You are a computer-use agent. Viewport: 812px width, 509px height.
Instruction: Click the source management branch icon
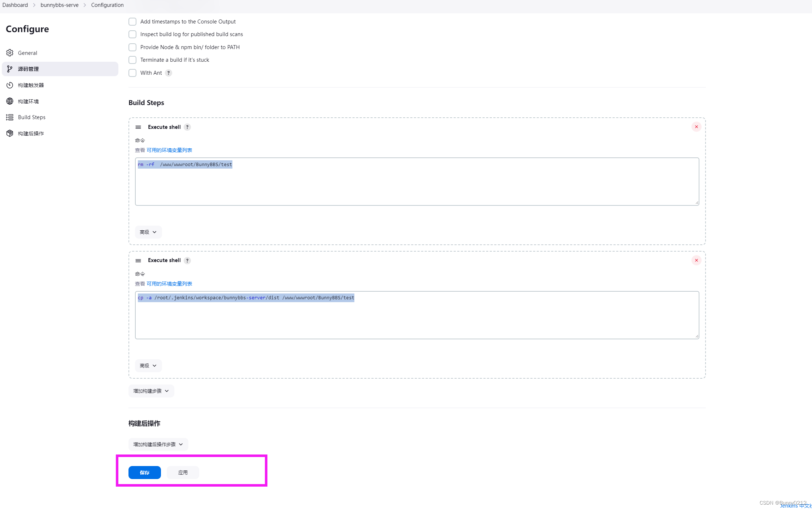(x=10, y=69)
